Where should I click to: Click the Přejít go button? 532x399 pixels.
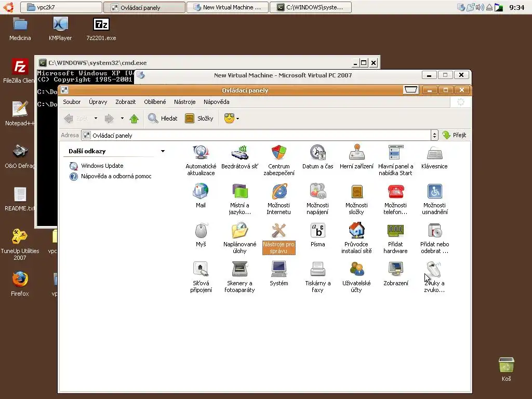[x=454, y=136]
